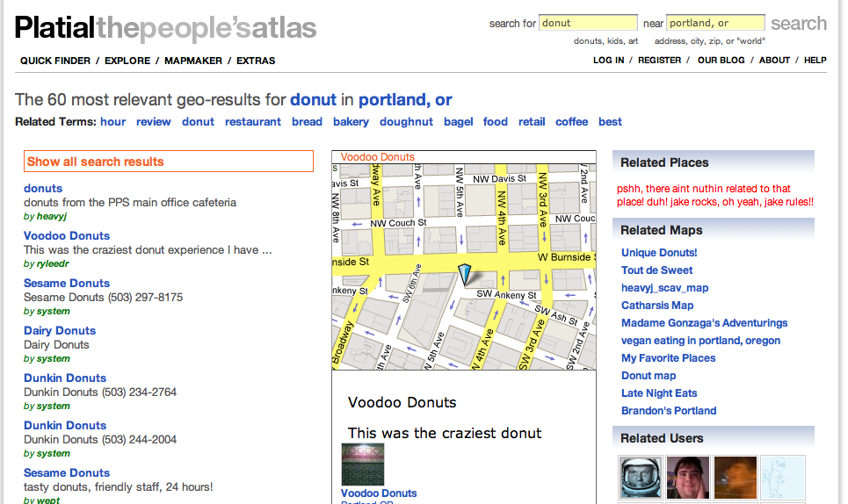Open the smiling man user avatar
This screenshot has width=848, height=504.
pyautogui.click(x=688, y=478)
